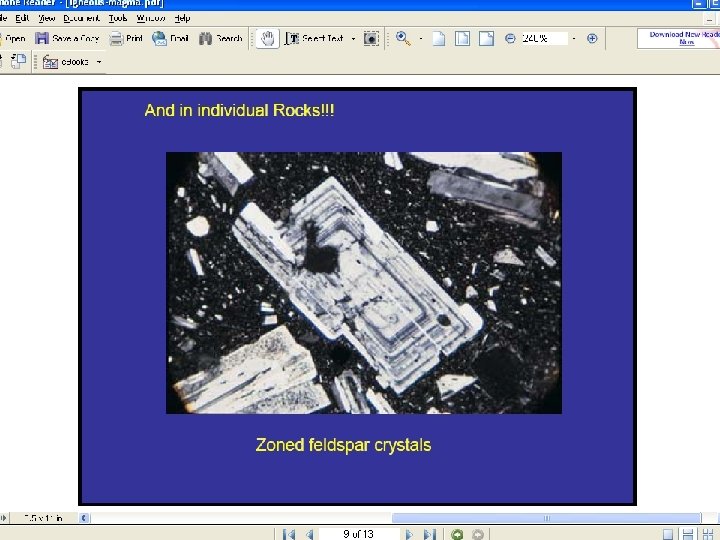Click the eBooks toolbar icon
The height and width of the screenshot is (540, 720).
(x=50, y=62)
